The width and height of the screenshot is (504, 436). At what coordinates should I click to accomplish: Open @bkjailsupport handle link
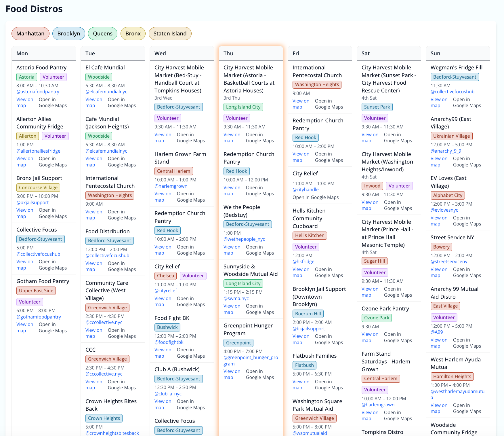[309, 329]
